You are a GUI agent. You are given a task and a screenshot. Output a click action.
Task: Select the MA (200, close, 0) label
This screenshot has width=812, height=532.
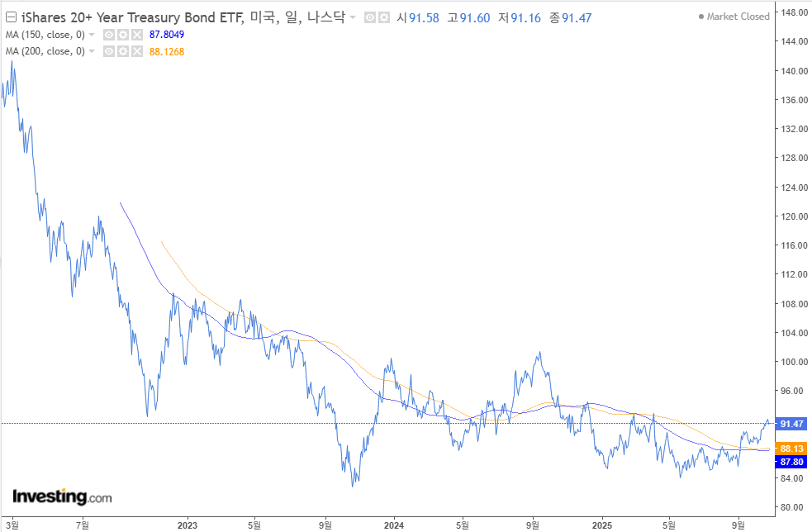coord(45,51)
